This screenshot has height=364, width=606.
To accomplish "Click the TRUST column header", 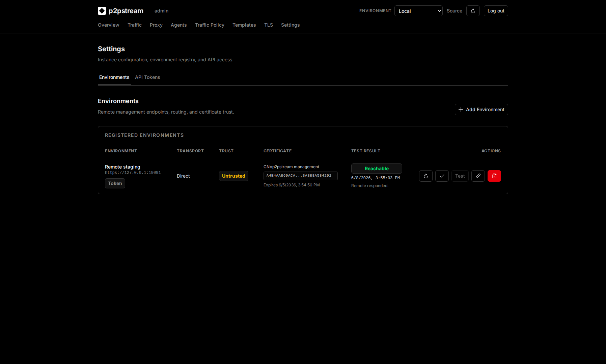I will [x=226, y=151].
